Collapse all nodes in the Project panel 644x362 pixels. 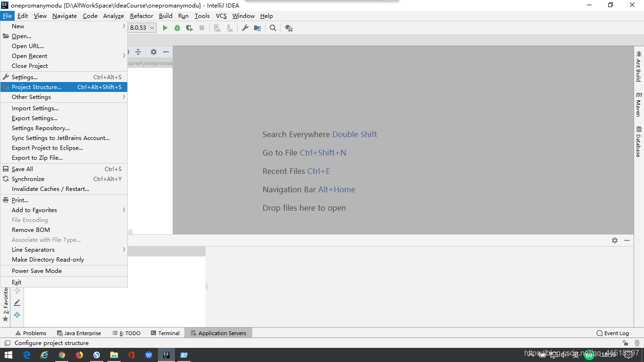tap(138, 52)
